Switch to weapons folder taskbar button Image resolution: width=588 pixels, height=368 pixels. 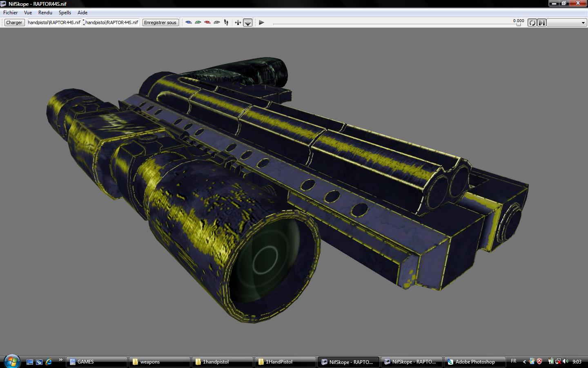pyautogui.click(x=160, y=362)
